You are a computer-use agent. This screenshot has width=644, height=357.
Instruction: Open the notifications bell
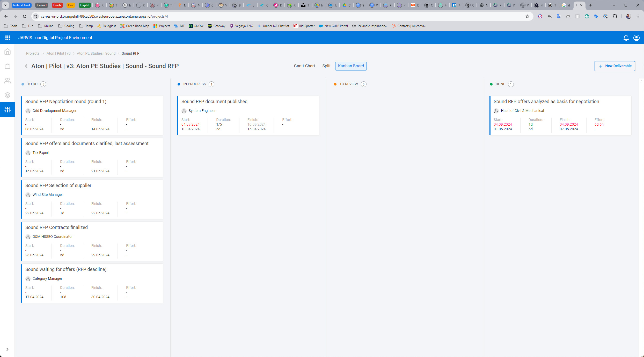[626, 38]
